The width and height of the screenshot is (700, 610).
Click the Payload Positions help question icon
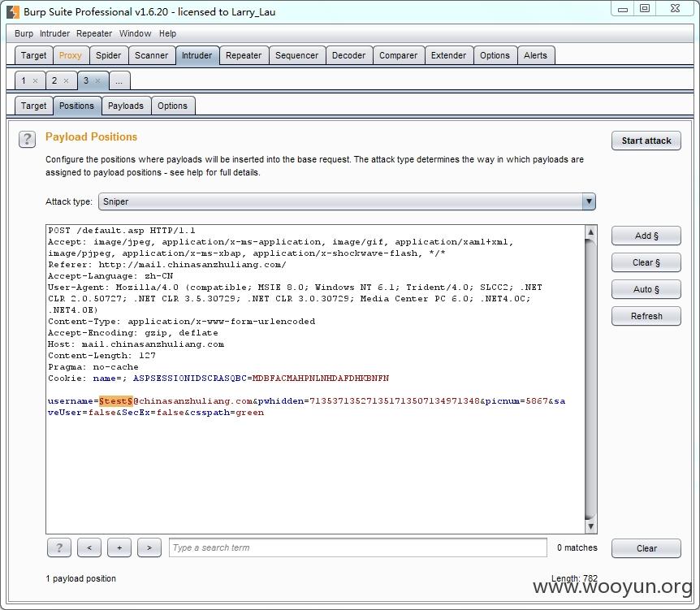pyautogui.click(x=28, y=140)
